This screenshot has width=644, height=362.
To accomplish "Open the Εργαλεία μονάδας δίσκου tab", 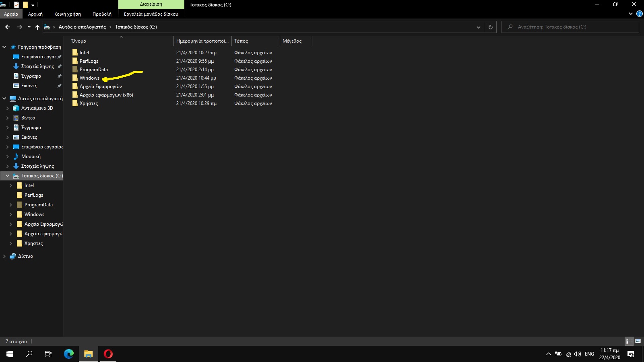I will (x=151, y=14).
